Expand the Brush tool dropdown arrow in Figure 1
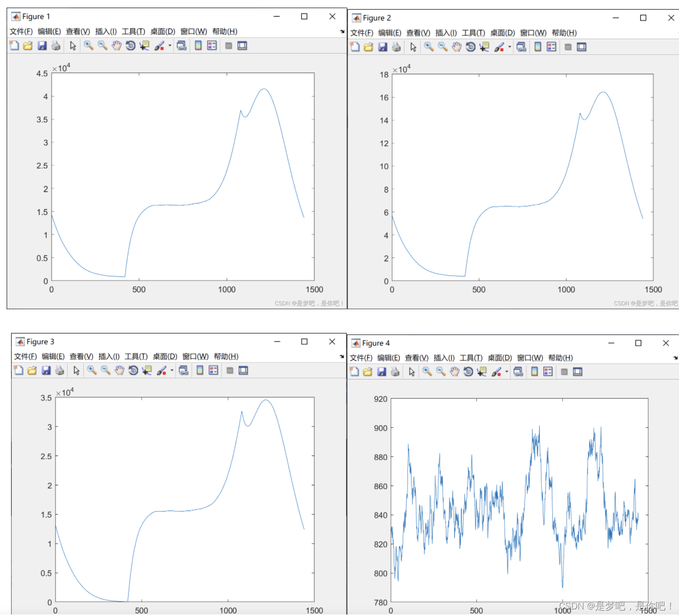The width and height of the screenshot is (679, 616). [170, 46]
